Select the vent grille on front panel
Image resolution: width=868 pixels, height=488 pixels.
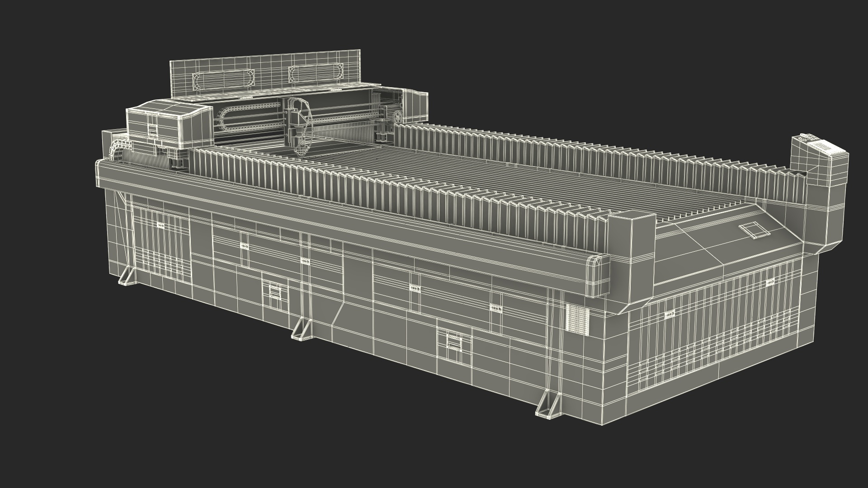click(x=577, y=319)
